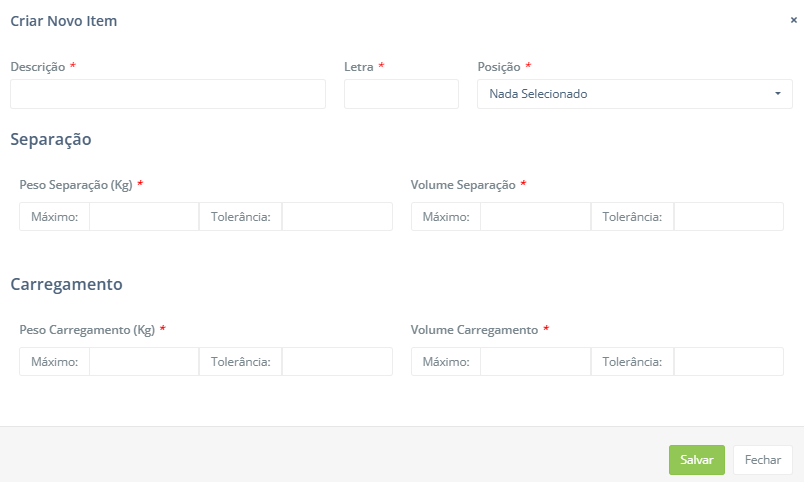Focus Máximo field under Peso Carregamento
The height and width of the screenshot is (482, 804).
pos(144,362)
